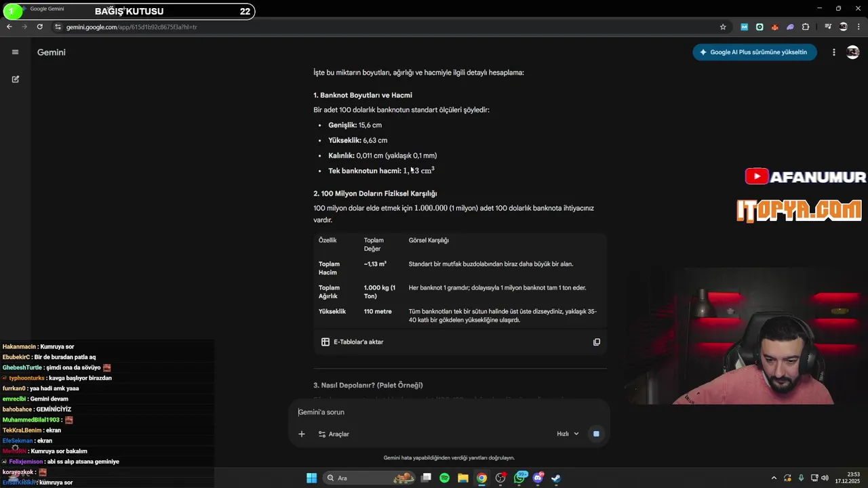868x488 pixels.
Task: Click the heading 1. Banknot Boyutları ve Hacmi
Action: tap(363, 95)
